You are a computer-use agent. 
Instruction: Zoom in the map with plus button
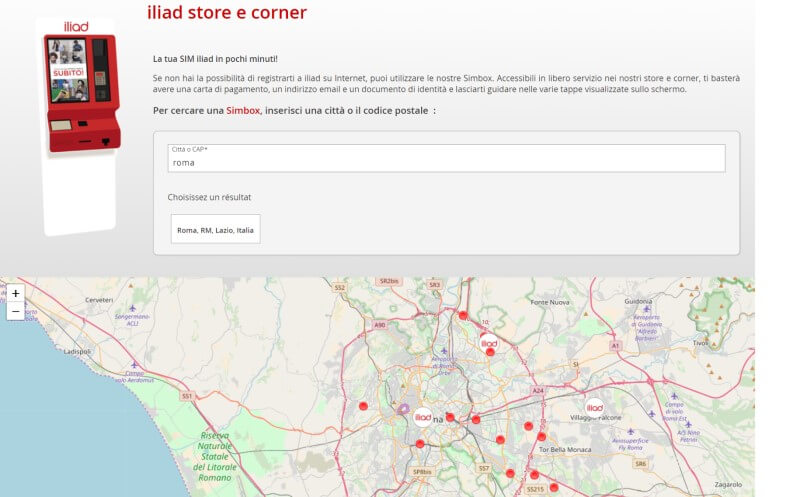(16, 293)
